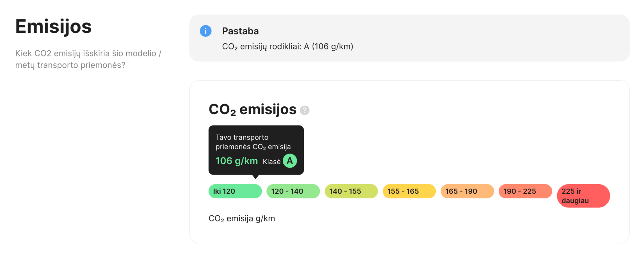Screen dimensions: 644x259
Task: Click the CO₂ emisijos chart title
Action: 252,109
